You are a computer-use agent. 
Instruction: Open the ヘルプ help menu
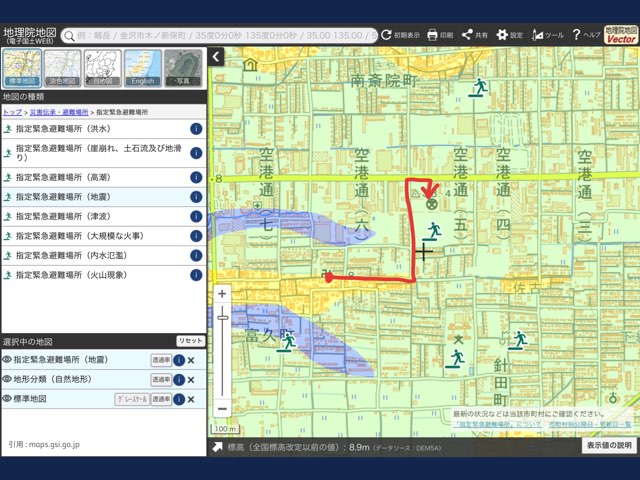point(576,34)
